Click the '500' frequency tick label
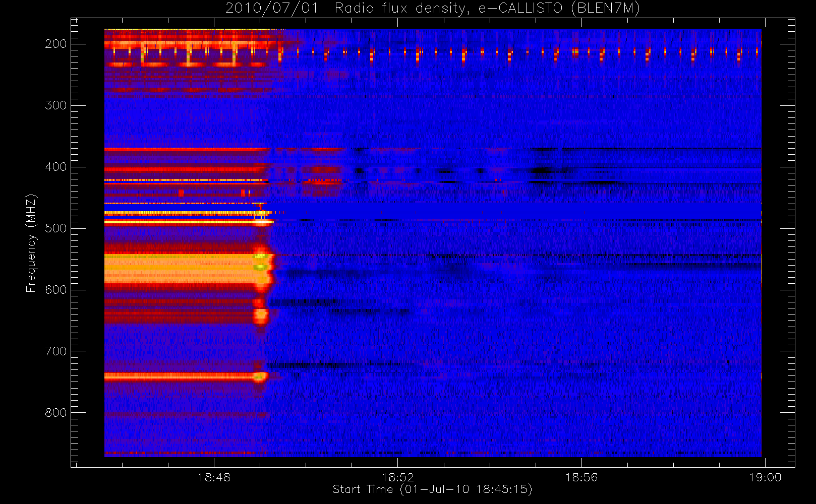 pyautogui.click(x=56, y=228)
